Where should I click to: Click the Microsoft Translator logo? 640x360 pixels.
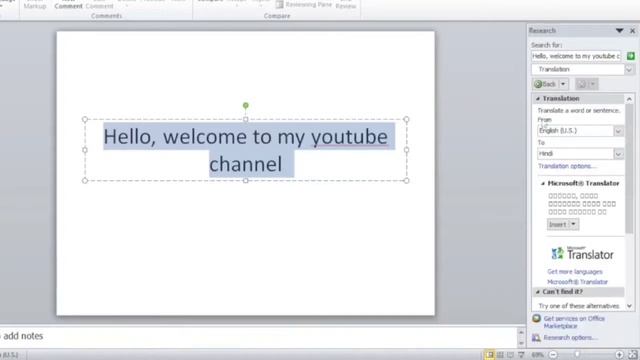(582, 253)
